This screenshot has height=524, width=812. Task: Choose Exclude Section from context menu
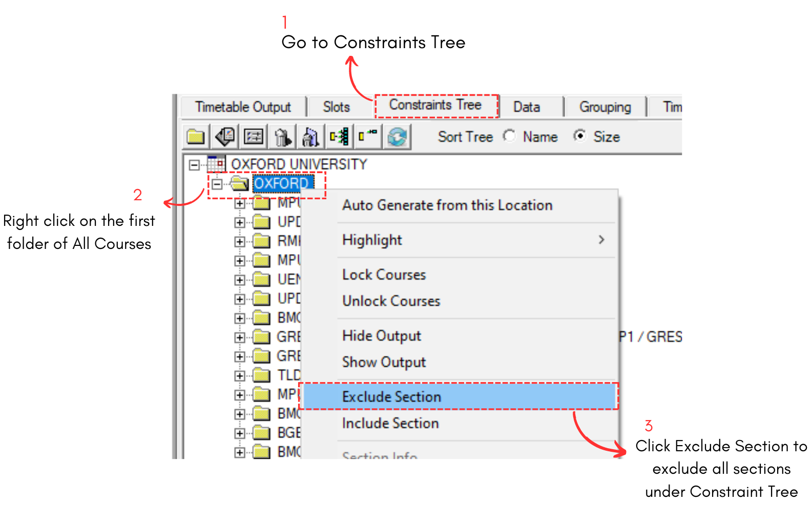(x=392, y=397)
